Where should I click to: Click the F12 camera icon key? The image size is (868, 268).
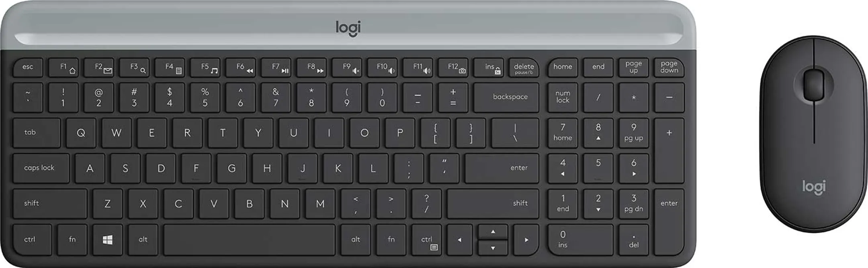[x=453, y=67]
